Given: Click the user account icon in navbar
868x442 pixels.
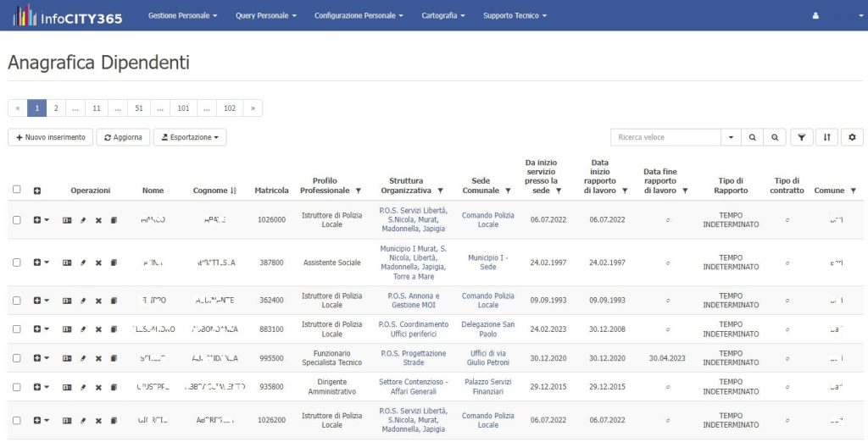Looking at the screenshot, I should click(x=815, y=15).
